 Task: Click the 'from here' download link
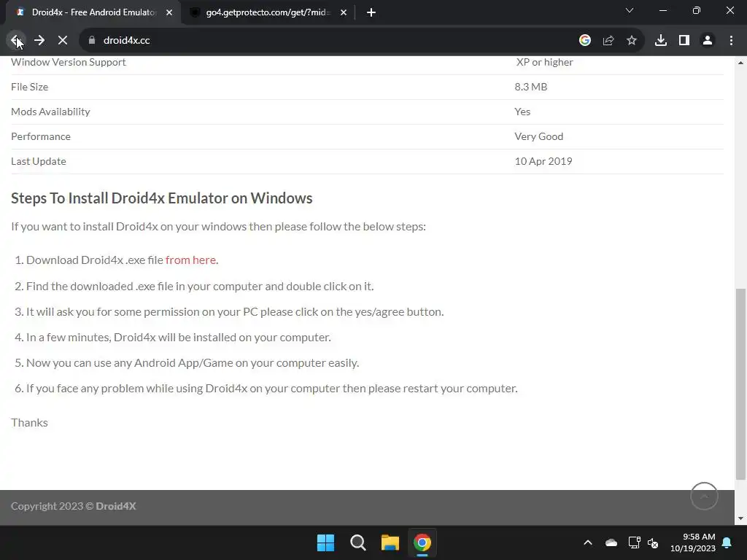(x=190, y=260)
